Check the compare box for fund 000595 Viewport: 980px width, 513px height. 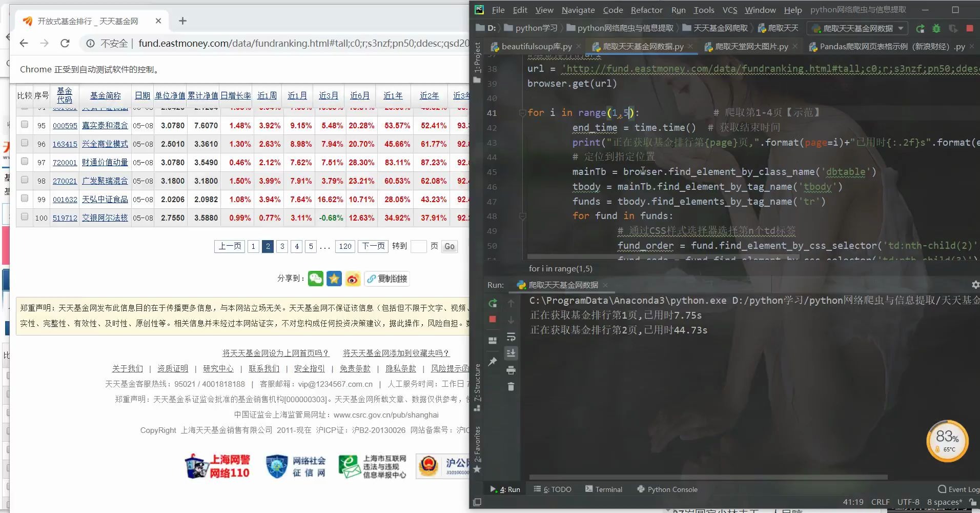pyautogui.click(x=24, y=124)
